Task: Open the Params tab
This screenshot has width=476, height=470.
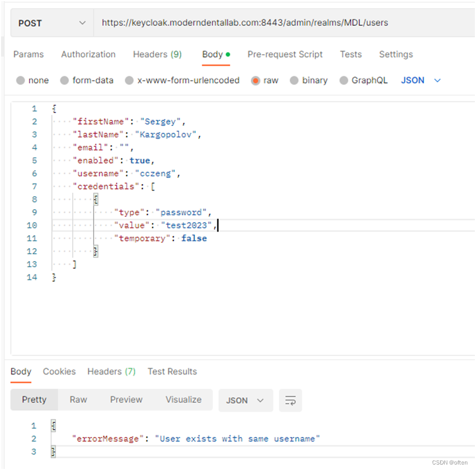Action: pyautogui.click(x=28, y=54)
